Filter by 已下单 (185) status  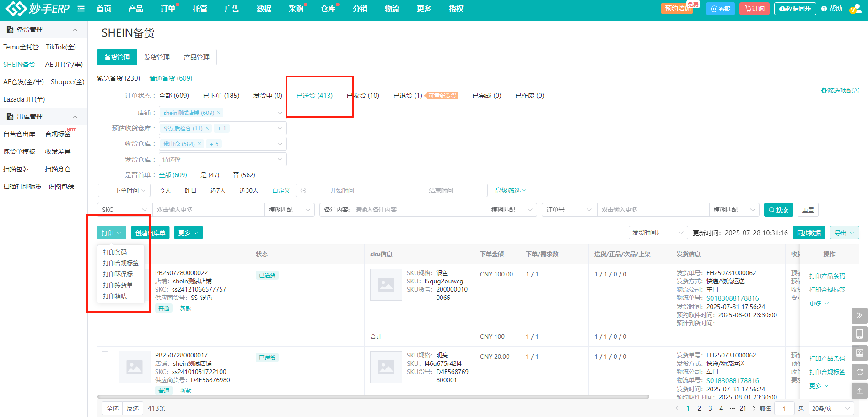coord(221,96)
